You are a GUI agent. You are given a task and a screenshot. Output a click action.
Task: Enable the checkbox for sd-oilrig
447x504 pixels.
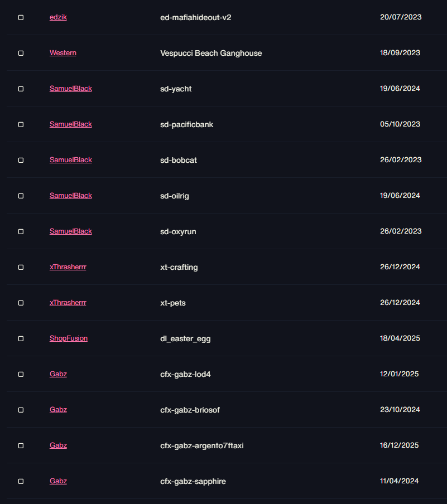pos(21,196)
